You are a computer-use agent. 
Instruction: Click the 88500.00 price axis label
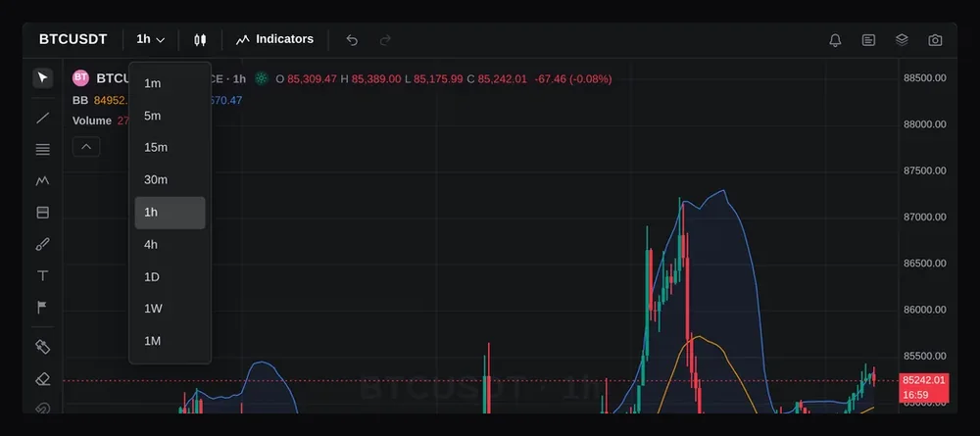point(925,78)
